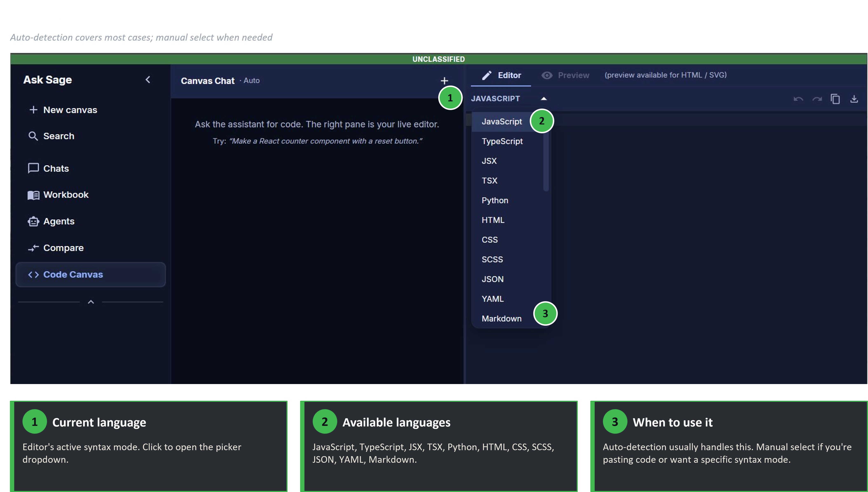Click the undo arrow in editor toolbar
This screenshot has height=492, width=868.
798,99
